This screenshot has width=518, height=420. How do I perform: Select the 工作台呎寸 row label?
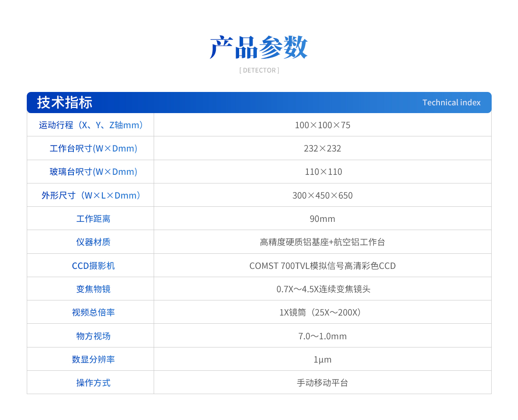coord(93,148)
